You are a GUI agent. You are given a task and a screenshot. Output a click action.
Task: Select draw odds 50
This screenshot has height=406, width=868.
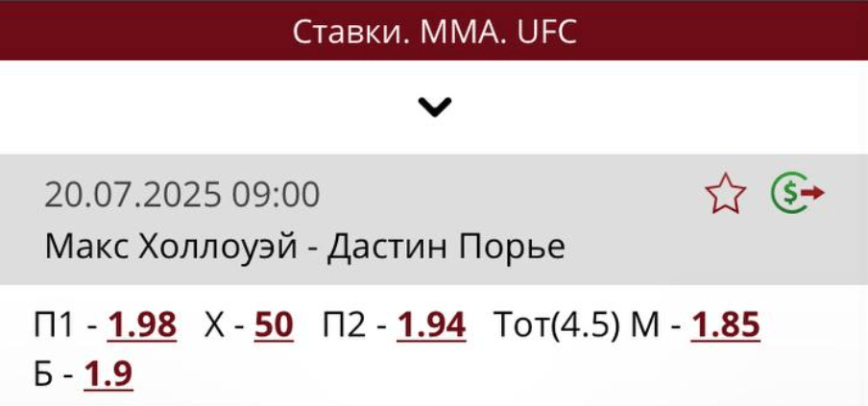click(274, 325)
